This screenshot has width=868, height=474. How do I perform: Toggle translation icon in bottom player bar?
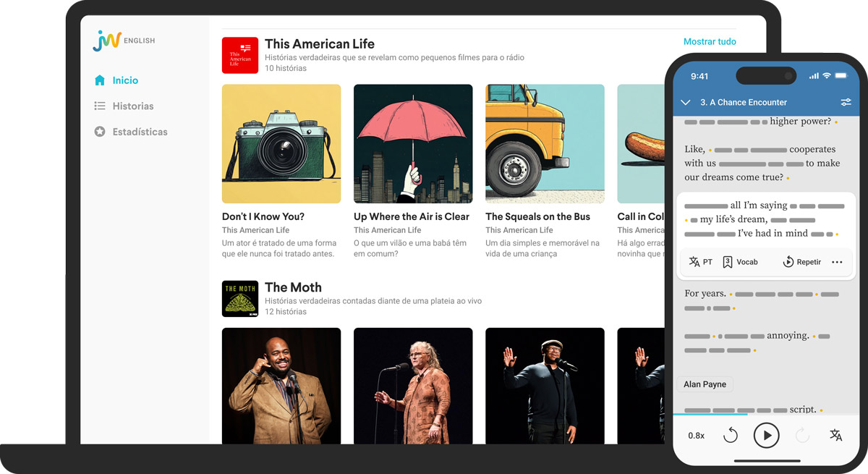pyautogui.click(x=835, y=436)
